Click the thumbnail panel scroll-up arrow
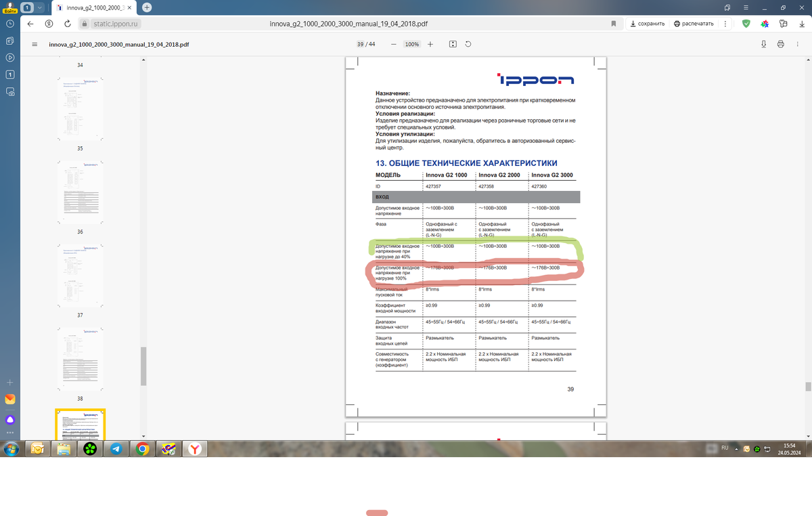This screenshot has width=812, height=516. [x=143, y=60]
